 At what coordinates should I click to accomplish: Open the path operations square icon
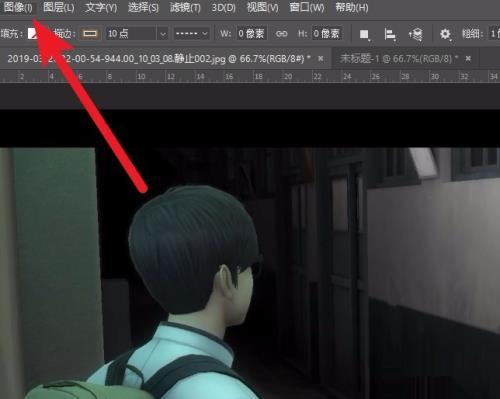point(364,34)
